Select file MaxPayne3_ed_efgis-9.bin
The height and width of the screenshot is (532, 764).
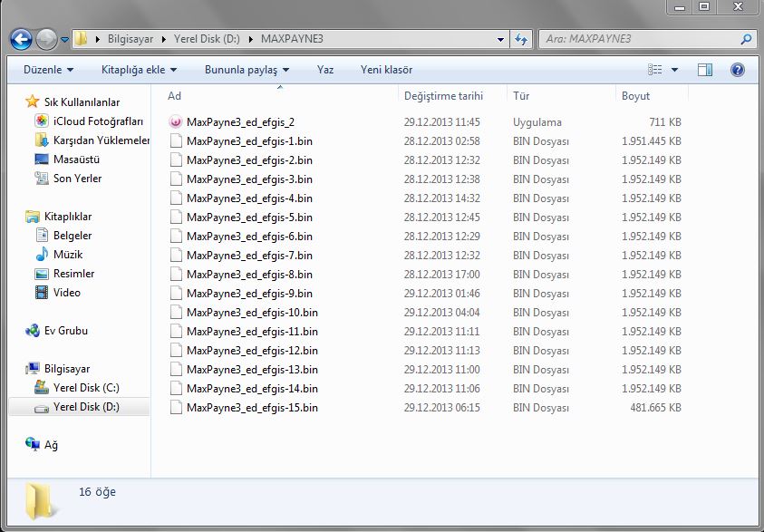(x=249, y=294)
